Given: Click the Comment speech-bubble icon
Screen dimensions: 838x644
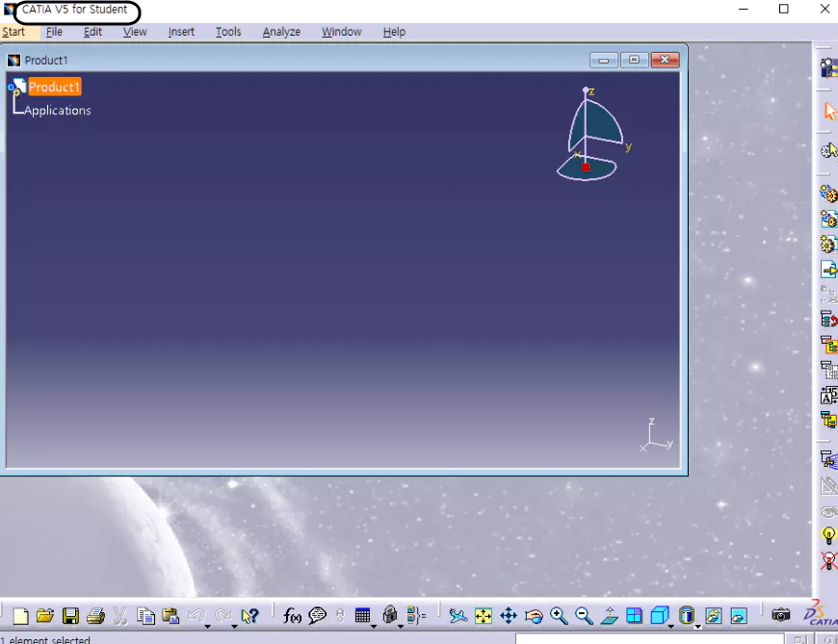Looking at the screenshot, I should point(318,616).
